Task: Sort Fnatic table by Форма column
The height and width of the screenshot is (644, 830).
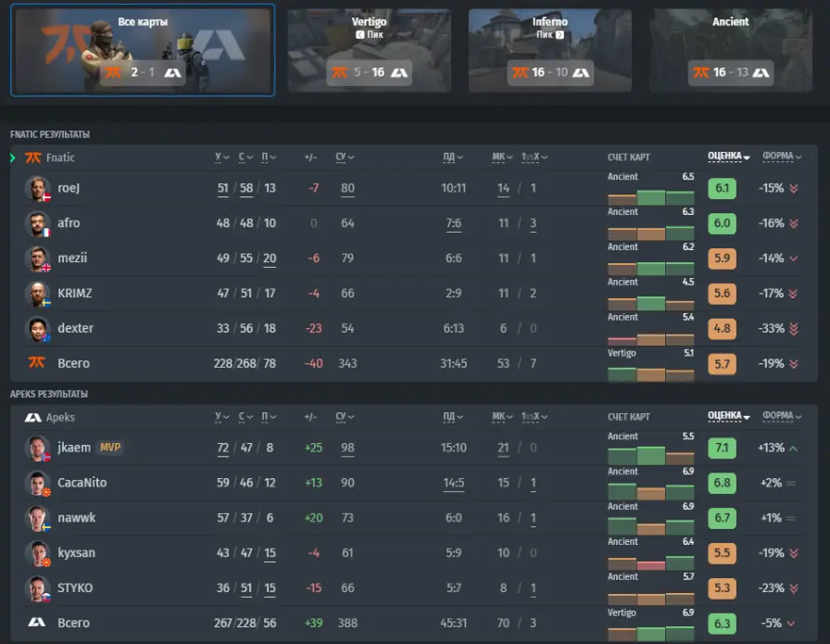Action: [x=782, y=157]
